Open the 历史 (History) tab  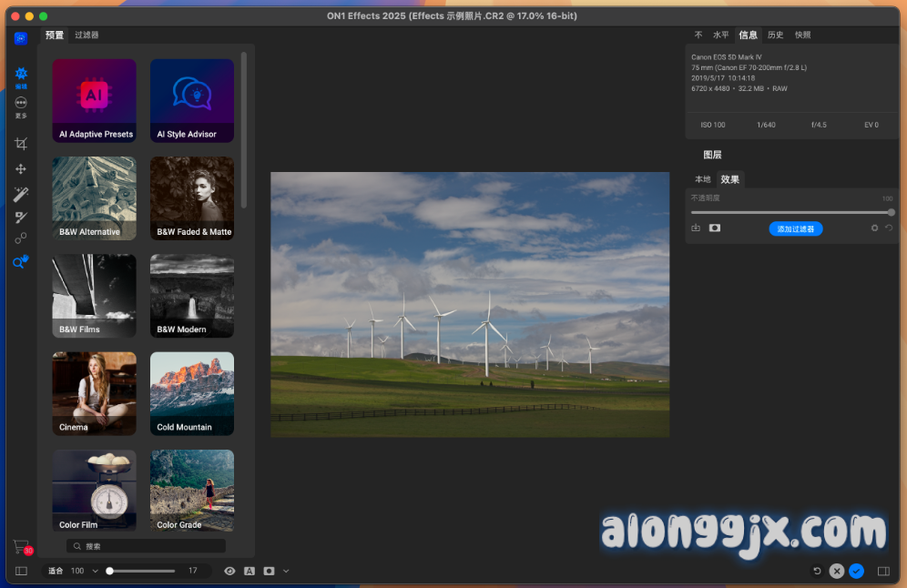pos(775,35)
